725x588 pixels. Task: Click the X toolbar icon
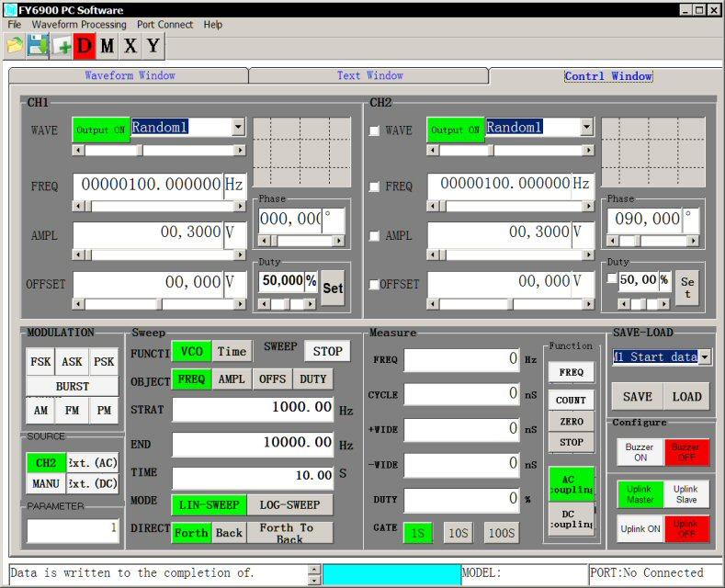pos(130,46)
